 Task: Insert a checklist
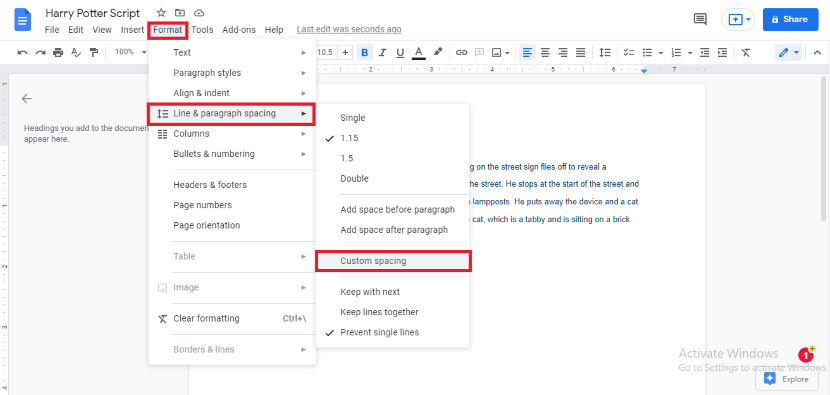pyautogui.click(x=628, y=52)
